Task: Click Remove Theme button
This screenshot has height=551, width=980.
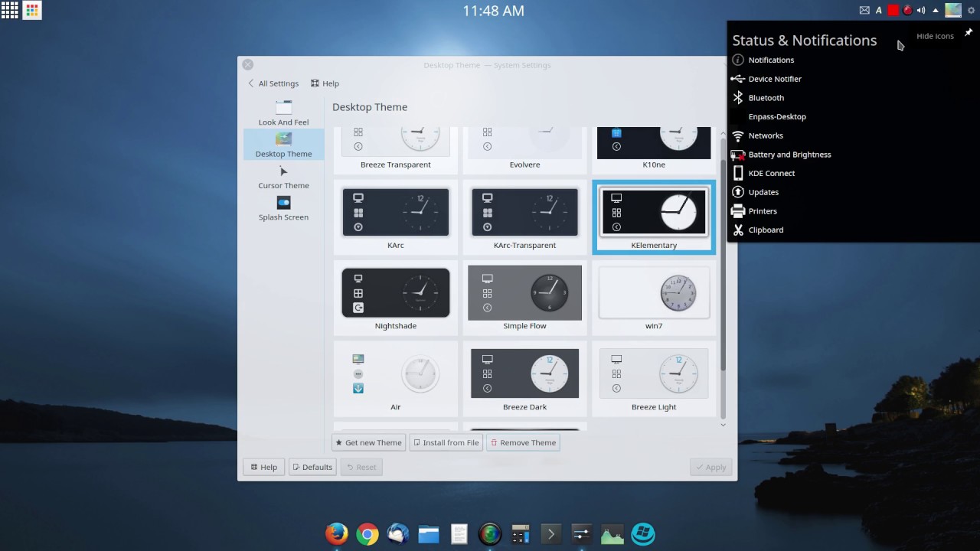Action: (523, 442)
